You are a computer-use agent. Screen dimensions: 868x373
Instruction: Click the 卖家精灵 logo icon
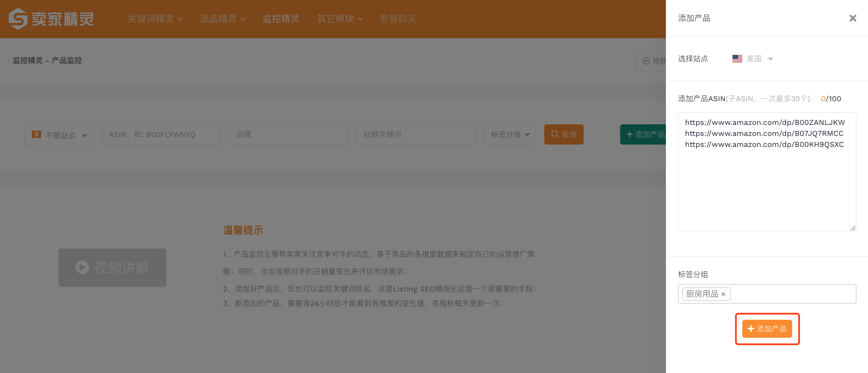pos(18,19)
